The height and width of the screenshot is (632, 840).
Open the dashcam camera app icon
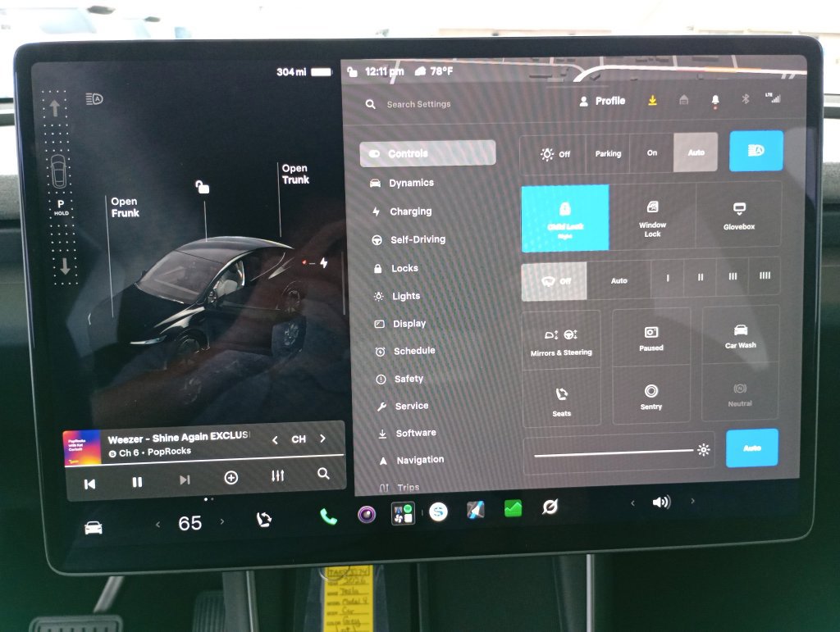(367, 514)
